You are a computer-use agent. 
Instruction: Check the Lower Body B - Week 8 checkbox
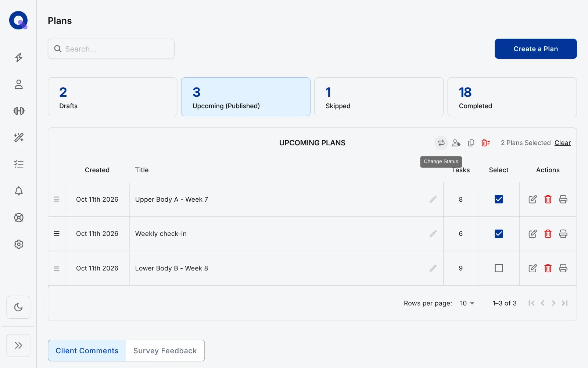coord(499,268)
